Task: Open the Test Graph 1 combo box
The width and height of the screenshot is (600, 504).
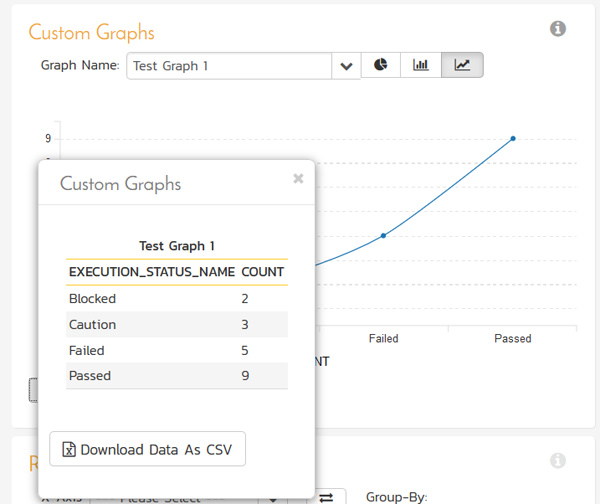Action: point(230,66)
